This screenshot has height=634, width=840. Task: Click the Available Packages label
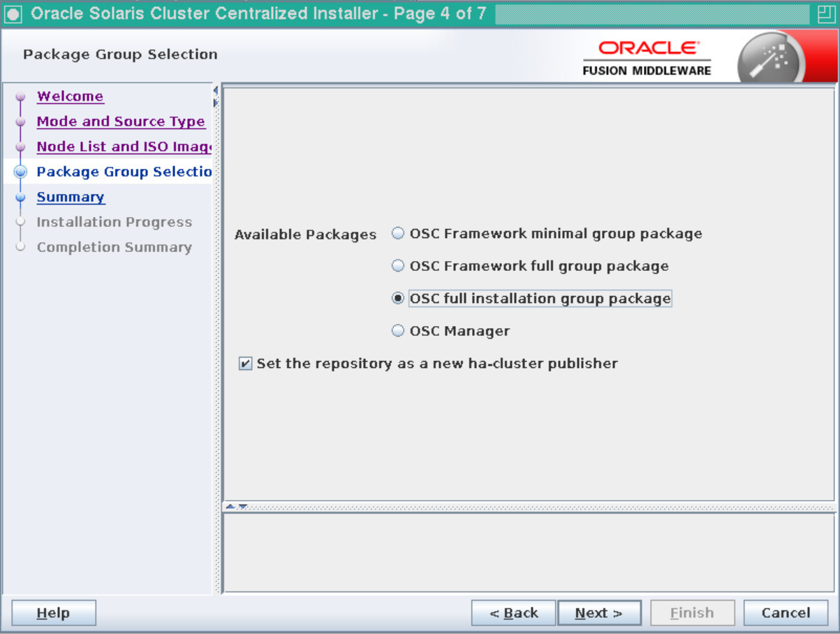305,235
